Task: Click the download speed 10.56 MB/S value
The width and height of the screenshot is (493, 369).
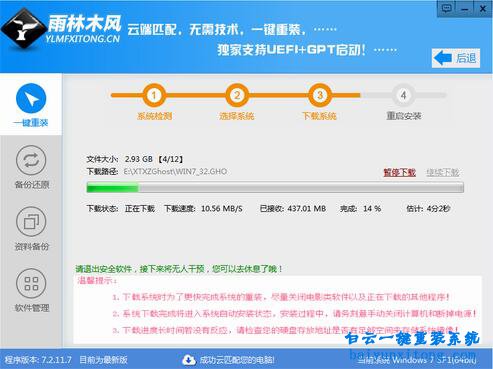Action: pos(222,209)
